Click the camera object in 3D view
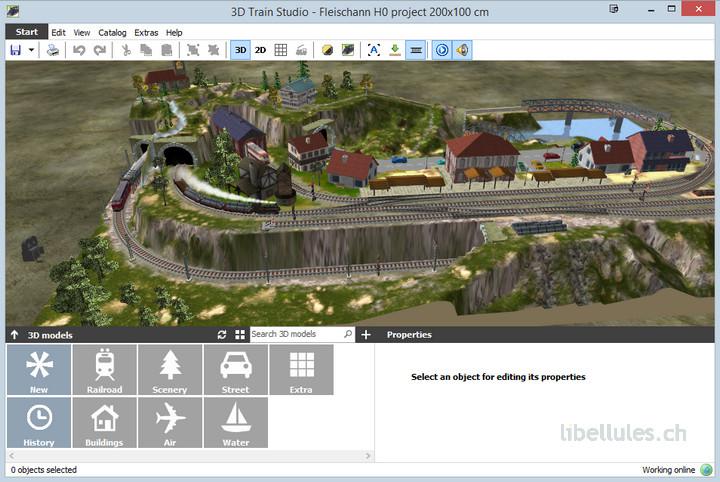Viewport: 720px width, 482px height. pyautogui.click(x=32, y=248)
